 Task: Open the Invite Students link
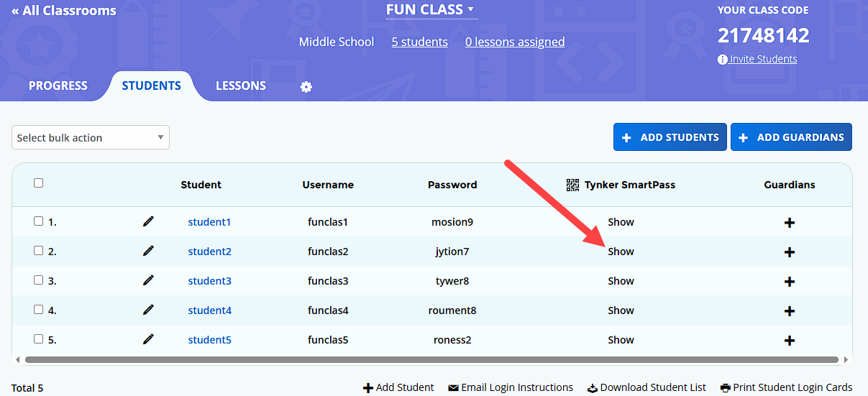763,59
